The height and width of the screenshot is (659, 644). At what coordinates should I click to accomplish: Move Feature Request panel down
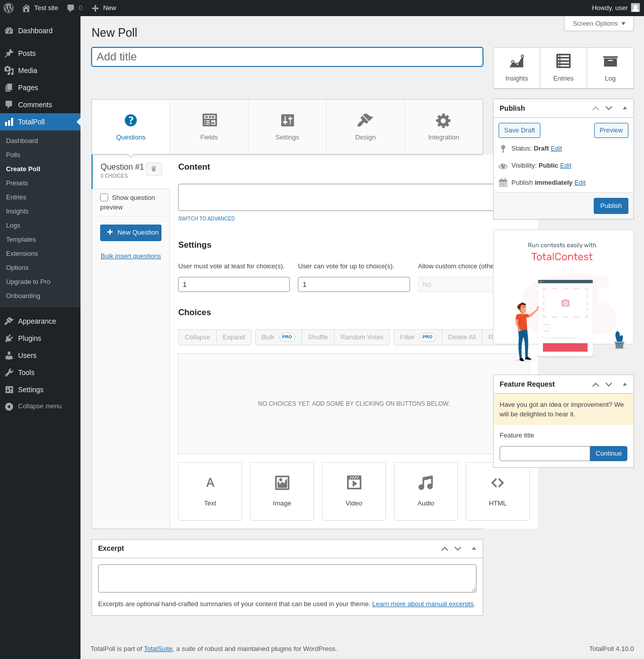(x=609, y=384)
